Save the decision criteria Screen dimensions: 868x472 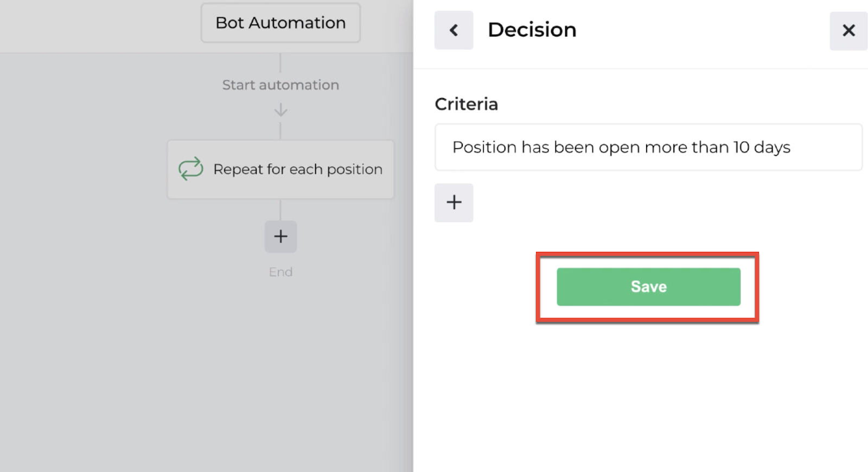click(648, 286)
